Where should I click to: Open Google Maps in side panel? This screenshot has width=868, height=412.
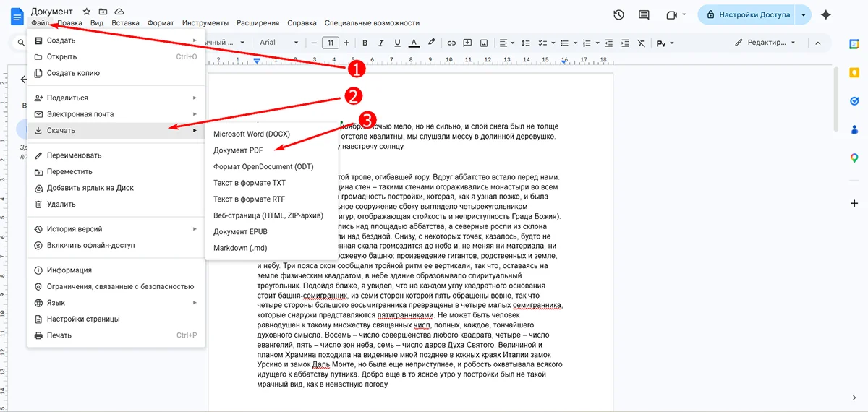[854, 158]
